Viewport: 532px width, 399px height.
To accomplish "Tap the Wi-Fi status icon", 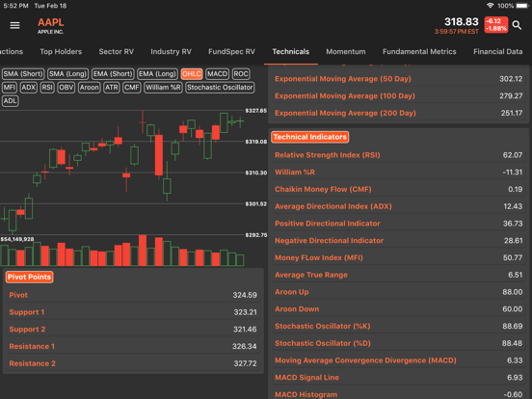I will [x=490, y=6].
